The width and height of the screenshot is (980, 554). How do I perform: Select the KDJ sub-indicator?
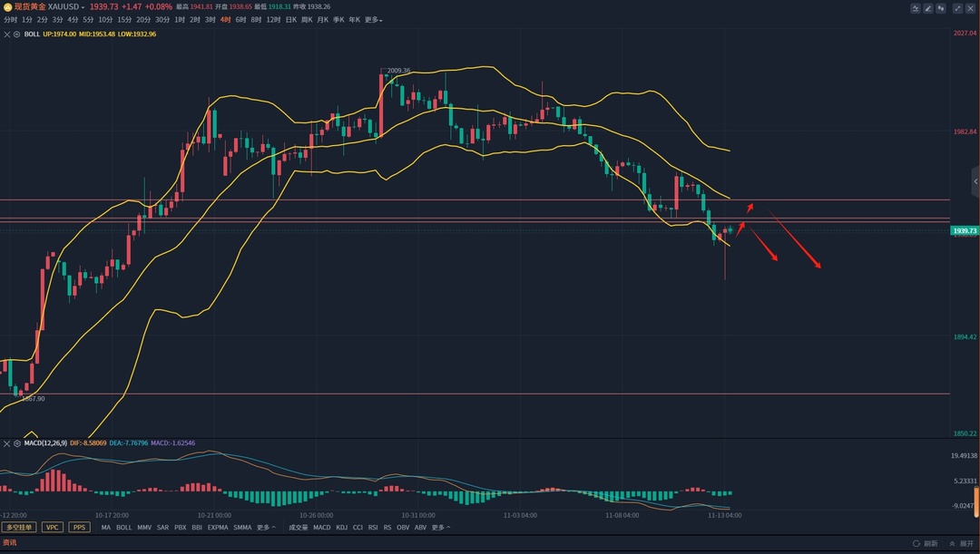tap(342, 528)
